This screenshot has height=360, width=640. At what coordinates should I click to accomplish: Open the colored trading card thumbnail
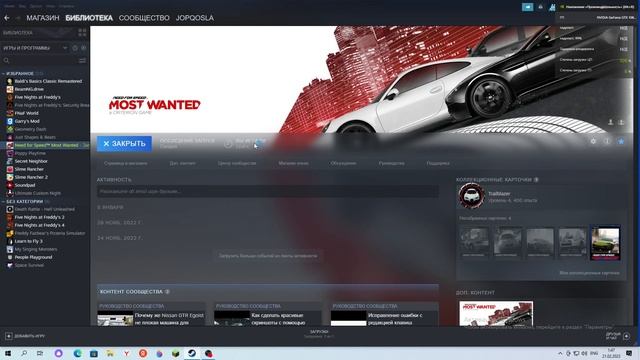pyautogui.click(x=605, y=243)
